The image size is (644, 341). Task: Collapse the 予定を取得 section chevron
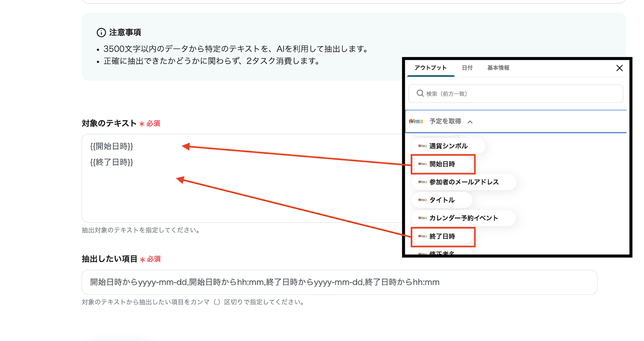click(x=470, y=122)
